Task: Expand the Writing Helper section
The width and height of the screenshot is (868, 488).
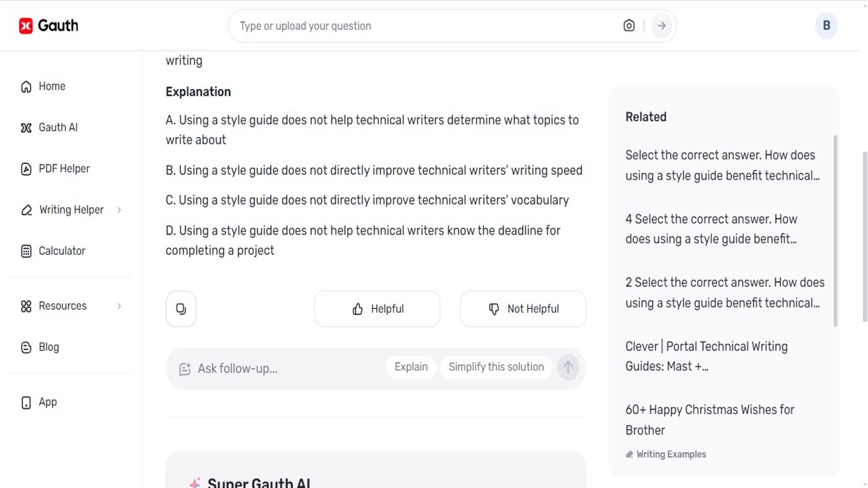Action: pos(71,209)
